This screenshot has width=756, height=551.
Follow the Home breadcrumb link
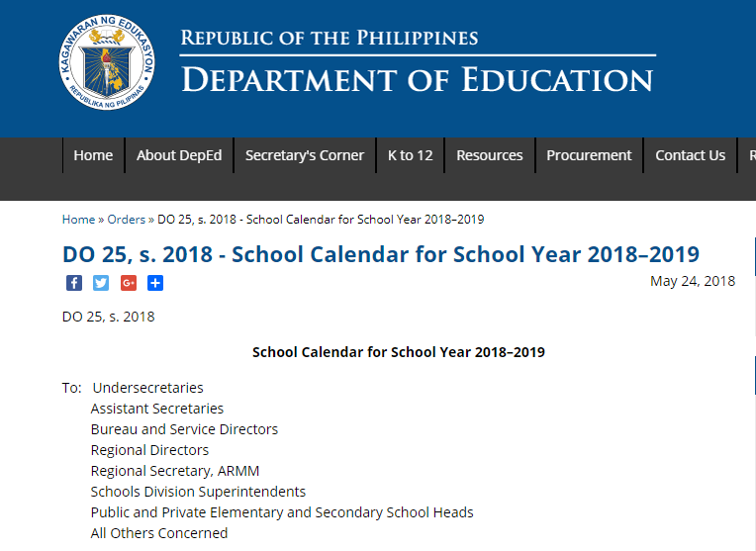click(78, 220)
